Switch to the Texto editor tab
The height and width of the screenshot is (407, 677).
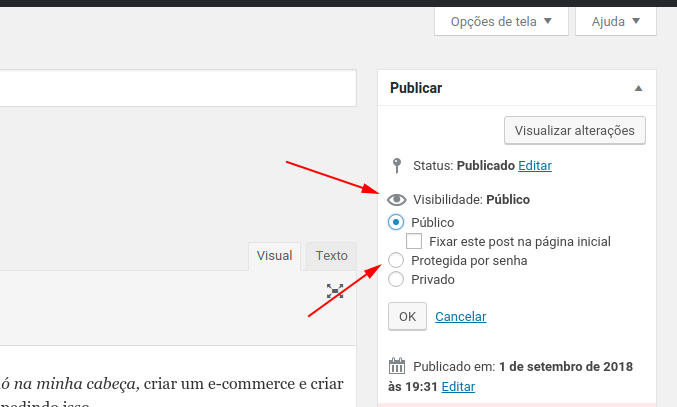(331, 256)
